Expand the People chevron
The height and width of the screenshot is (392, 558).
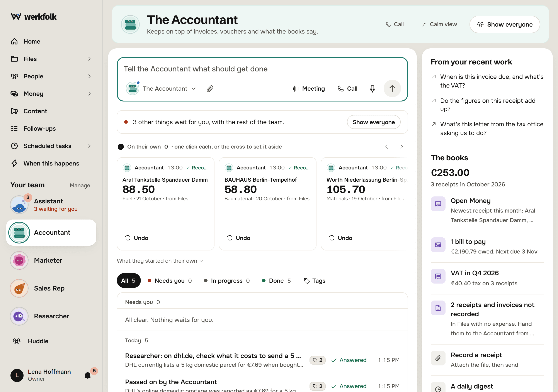tap(89, 76)
